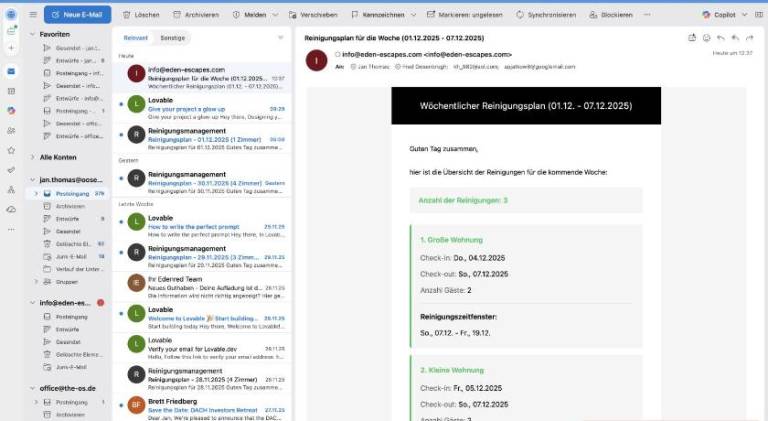Image resolution: width=768 pixels, height=421 pixels.
Task: Switch to the Sonstige tab
Action: [x=173, y=38]
